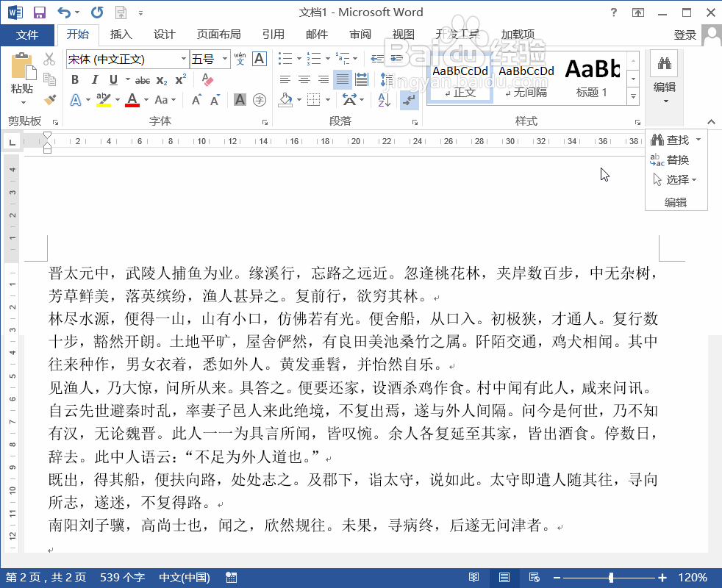Toggle subscript x₂
This screenshot has width=722, height=588.
tap(162, 81)
